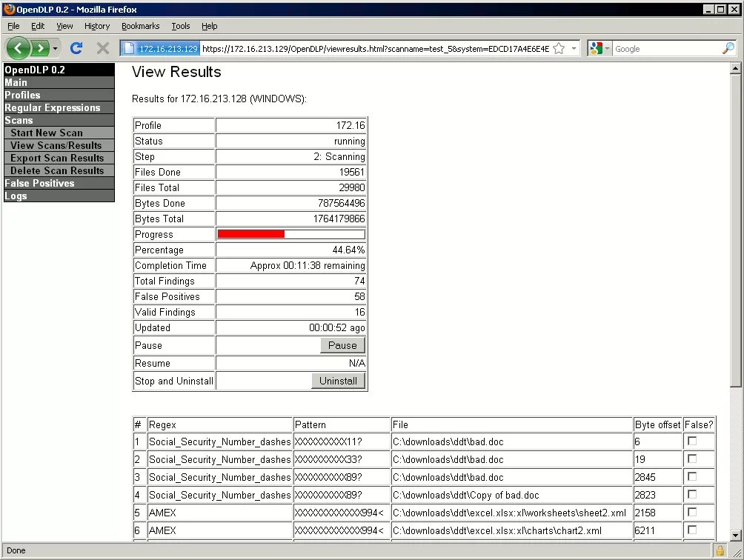Open the Google search engine selector dropdown
The height and width of the screenshot is (560, 744).
(x=599, y=48)
